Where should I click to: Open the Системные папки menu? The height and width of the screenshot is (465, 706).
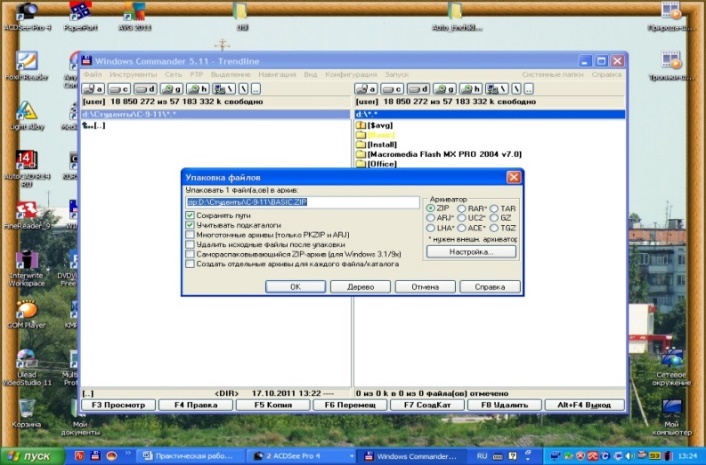(553, 74)
